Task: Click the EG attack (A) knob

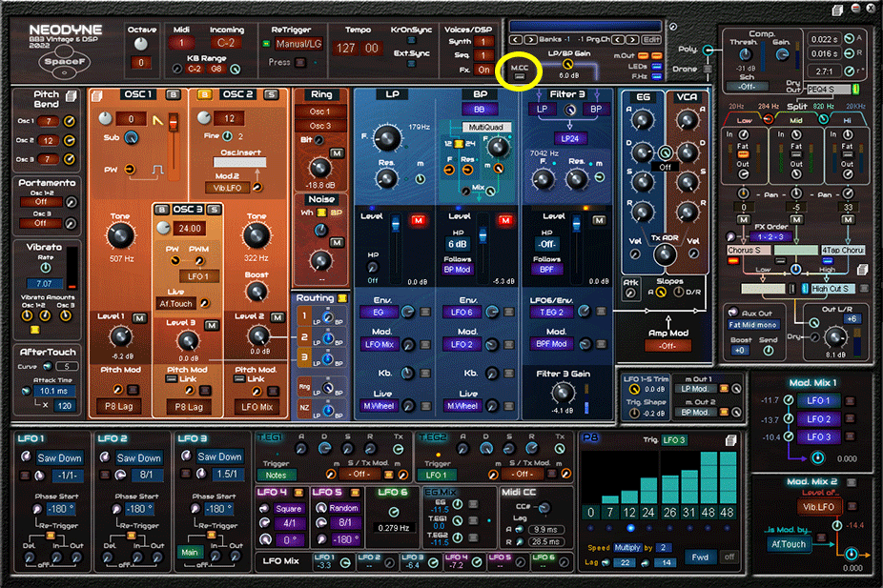Action: 642,119
